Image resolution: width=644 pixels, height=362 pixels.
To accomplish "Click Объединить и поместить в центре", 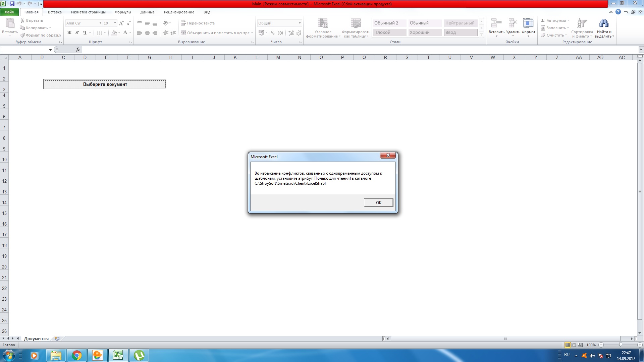I will click(217, 33).
